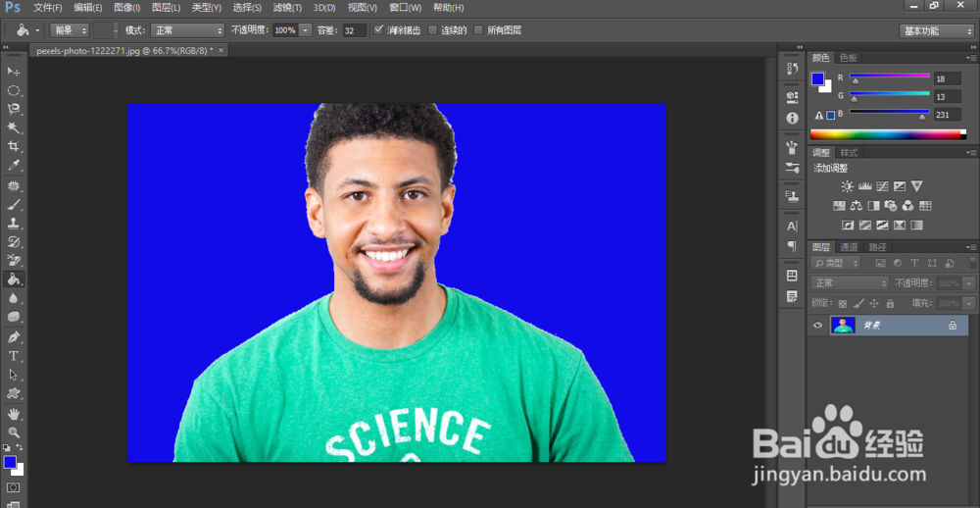The image size is (980, 508).
Task: Select the Custom Shape tool
Action: (x=13, y=393)
